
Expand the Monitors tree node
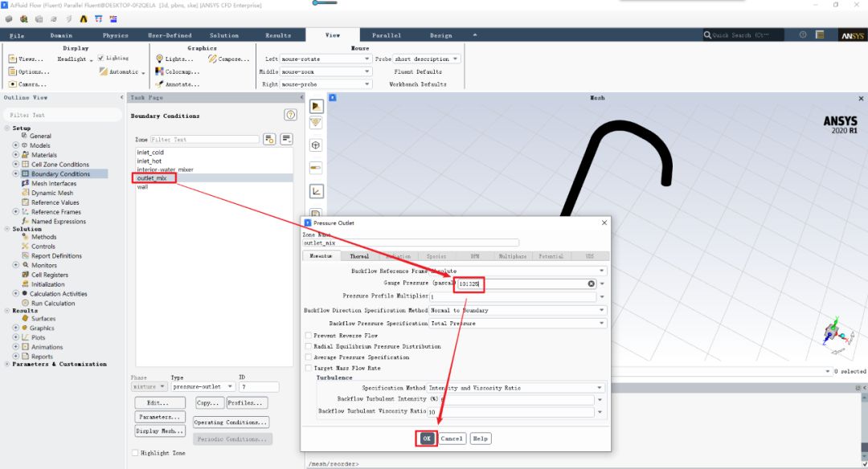click(x=15, y=265)
